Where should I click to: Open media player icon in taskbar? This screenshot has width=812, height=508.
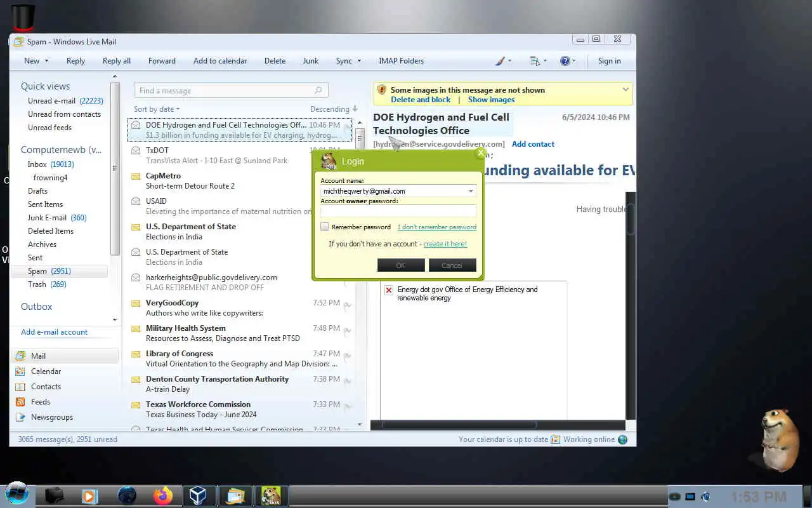point(90,495)
